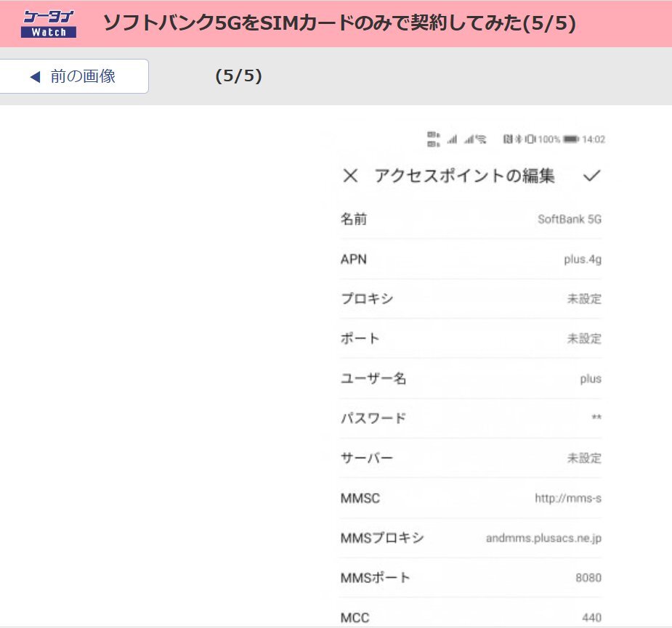Screen dimensions: 672x628
Task: Open the 名前 row showing SoftBank 5G
Action: pos(471,219)
